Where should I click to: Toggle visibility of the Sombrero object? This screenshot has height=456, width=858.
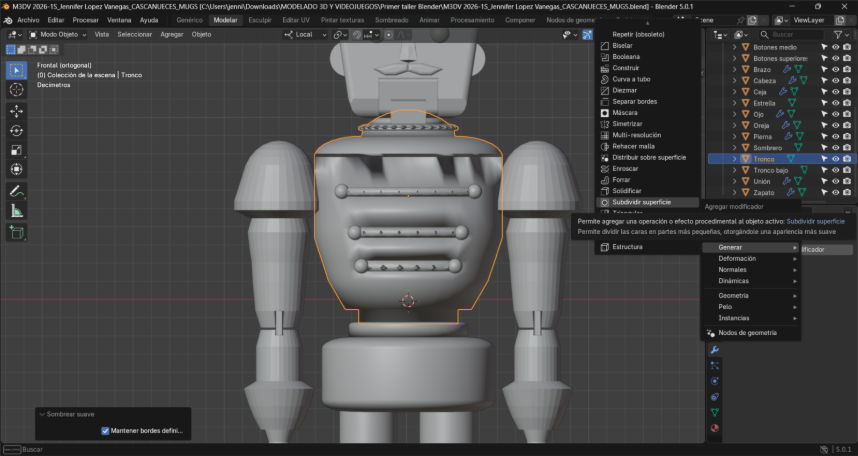(x=835, y=148)
